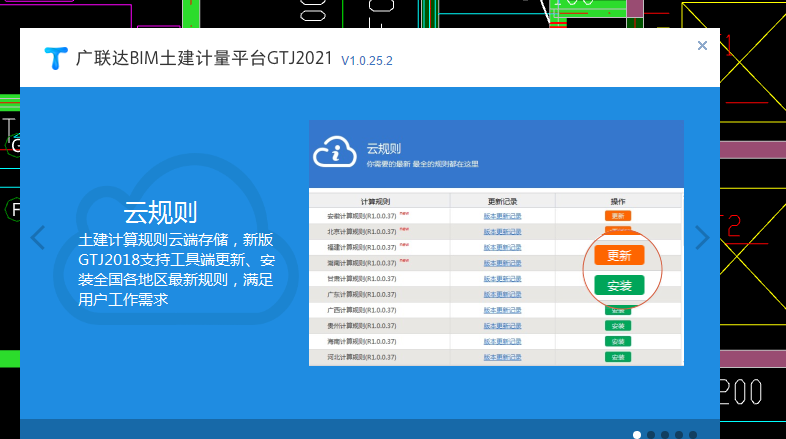
Task: Click the large 云规则 heading over cloud graphic
Action: click(160, 212)
